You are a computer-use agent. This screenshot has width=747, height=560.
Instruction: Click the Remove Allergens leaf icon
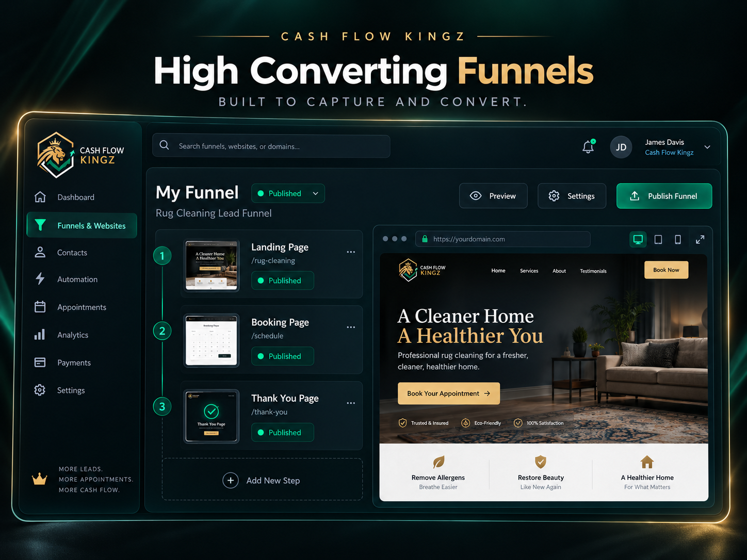tap(439, 462)
